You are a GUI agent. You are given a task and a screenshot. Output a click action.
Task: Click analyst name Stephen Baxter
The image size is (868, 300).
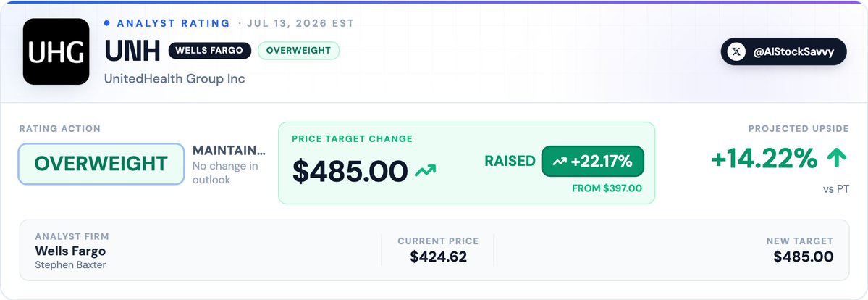tap(70, 265)
